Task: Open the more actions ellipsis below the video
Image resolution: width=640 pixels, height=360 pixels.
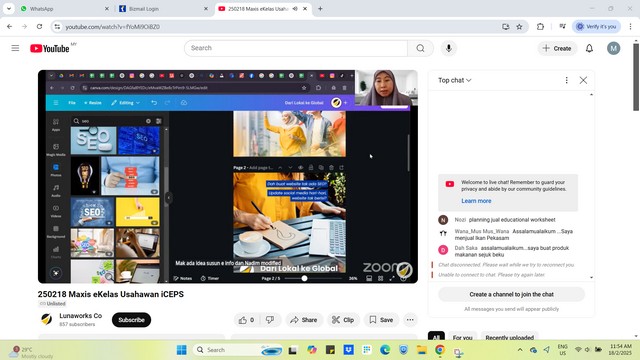Action: (410, 320)
